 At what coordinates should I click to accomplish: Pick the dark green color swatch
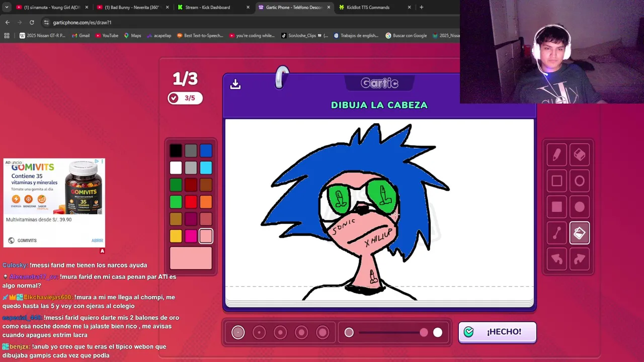click(x=176, y=185)
